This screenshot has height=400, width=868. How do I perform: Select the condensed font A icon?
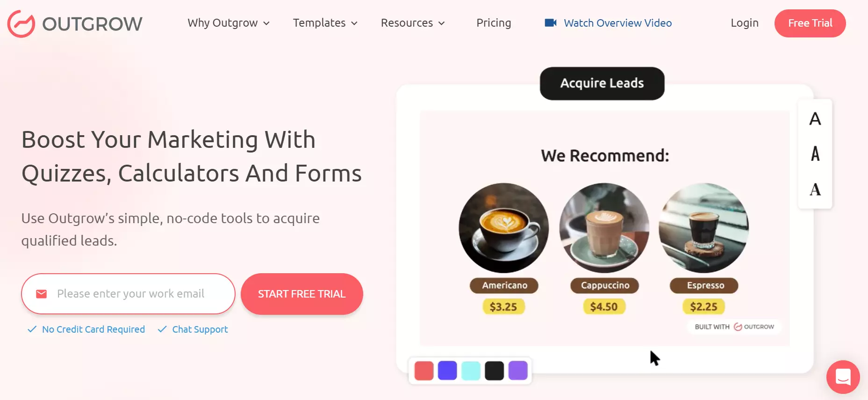[815, 153]
